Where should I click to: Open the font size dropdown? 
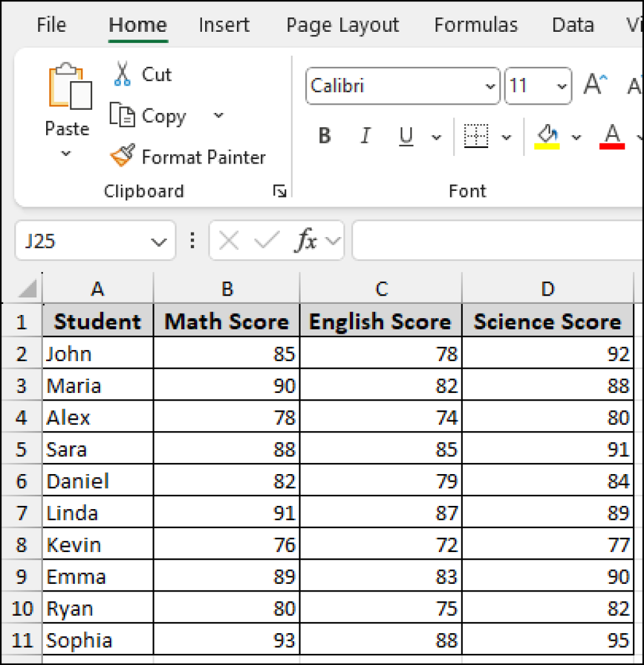click(562, 85)
